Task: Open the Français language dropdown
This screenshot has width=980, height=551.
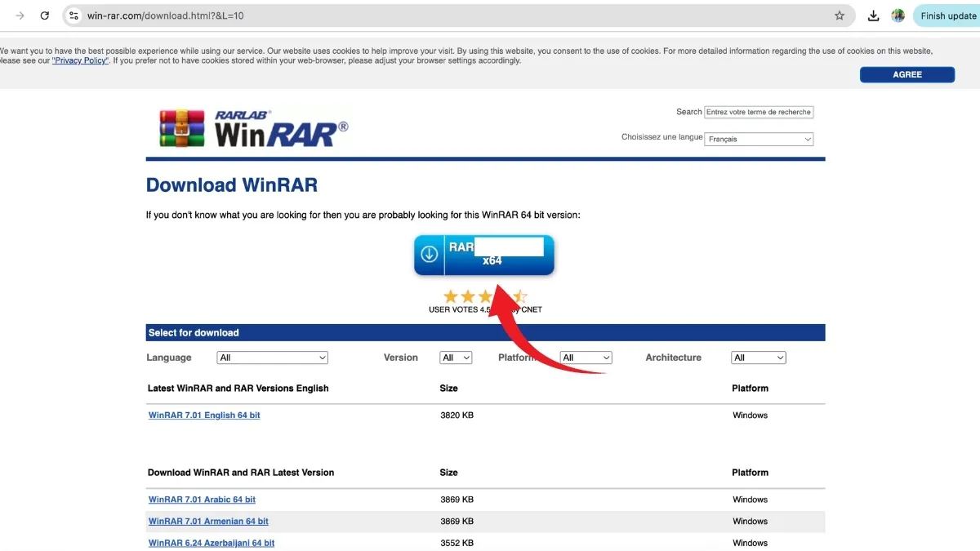Action: pos(759,140)
